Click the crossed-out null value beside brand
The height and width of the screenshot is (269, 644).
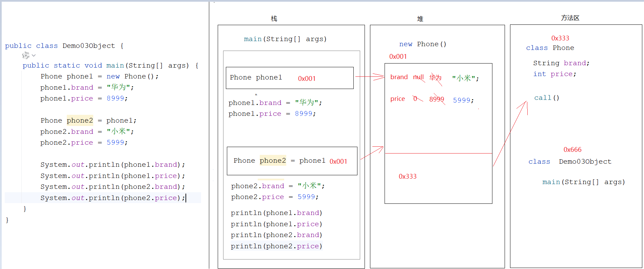418,77
